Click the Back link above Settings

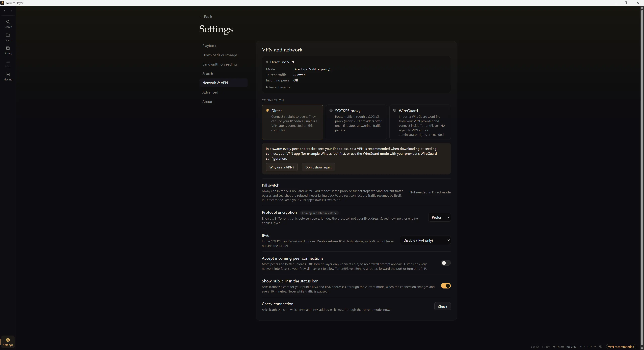pyautogui.click(x=205, y=17)
